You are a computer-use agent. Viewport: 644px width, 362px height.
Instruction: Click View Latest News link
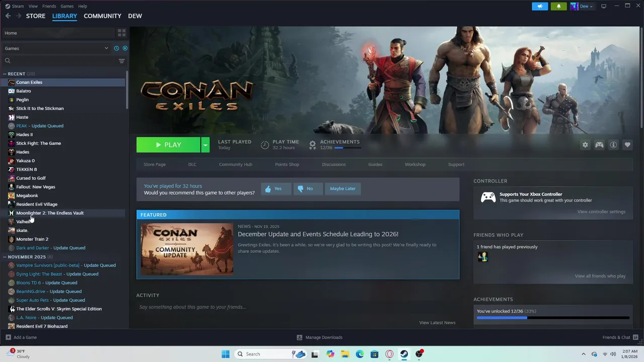click(x=437, y=323)
